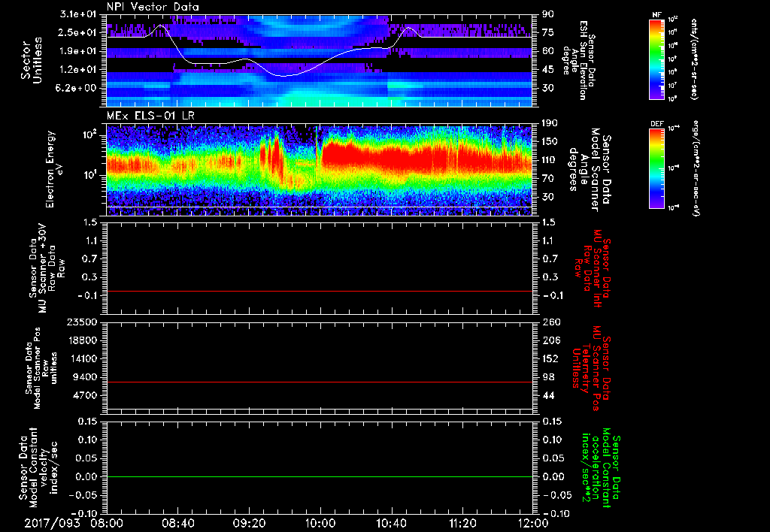
Task: Click the green 'Model Constant acceleration' label
Action: (601, 468)
